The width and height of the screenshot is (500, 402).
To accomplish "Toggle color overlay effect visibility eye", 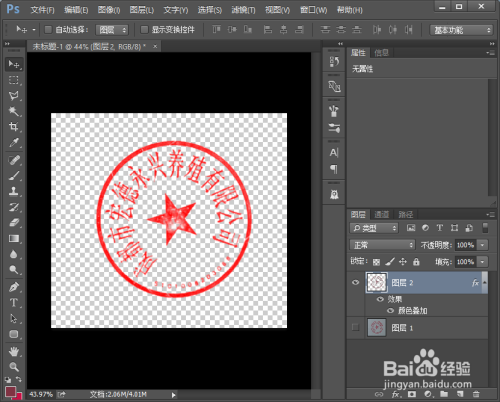I will click(391, 311).
